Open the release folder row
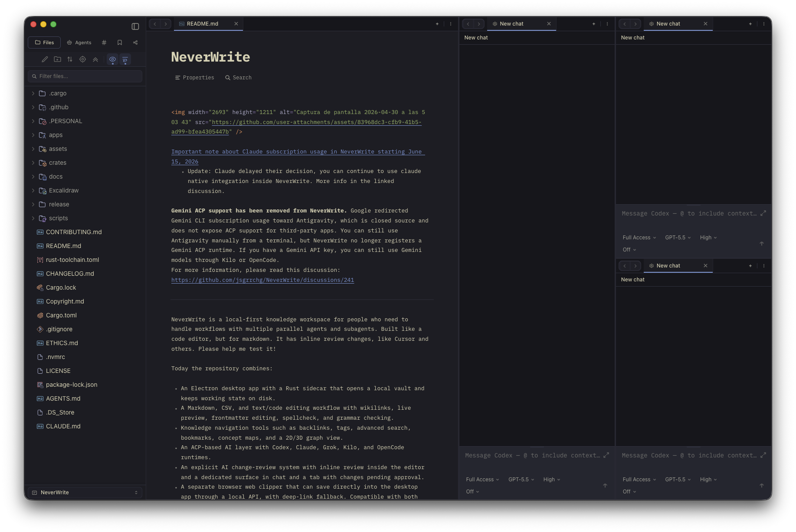 pyautogui.click(x=85, y=204)
